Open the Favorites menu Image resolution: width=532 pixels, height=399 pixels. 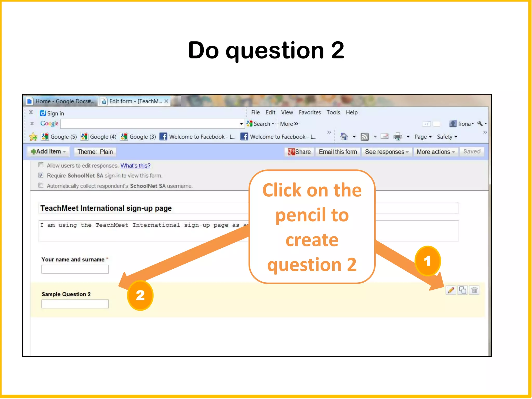[x=310, y=112]
